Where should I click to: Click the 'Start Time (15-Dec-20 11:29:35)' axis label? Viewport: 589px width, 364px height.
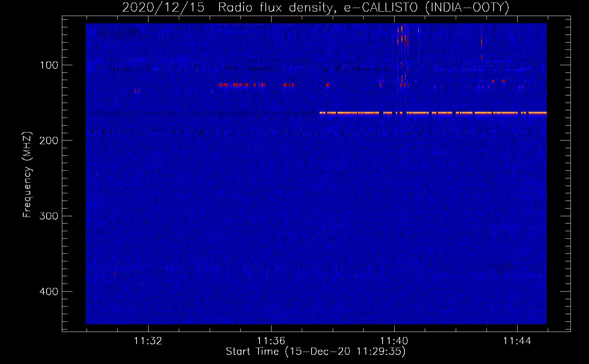click(x=316, y=352)
